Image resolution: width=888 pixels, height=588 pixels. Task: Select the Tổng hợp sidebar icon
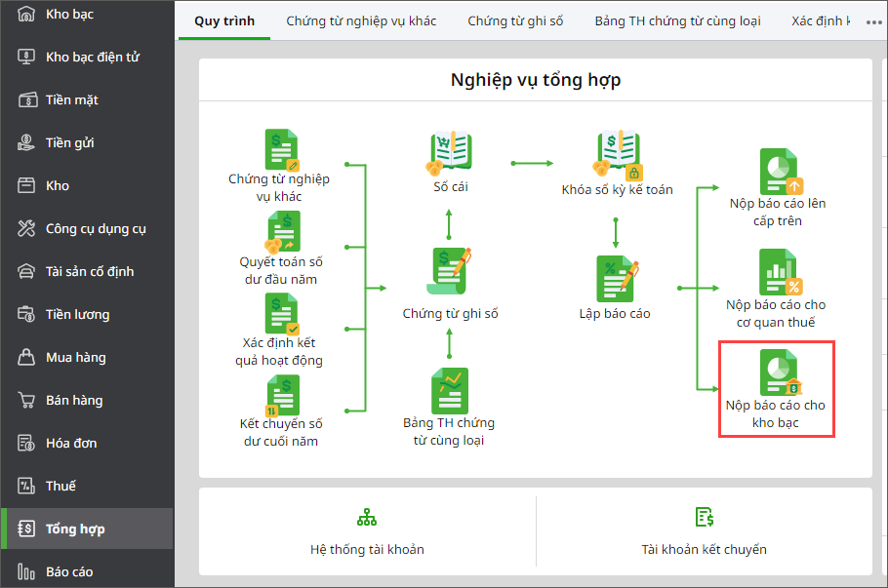tap(26, 529)
